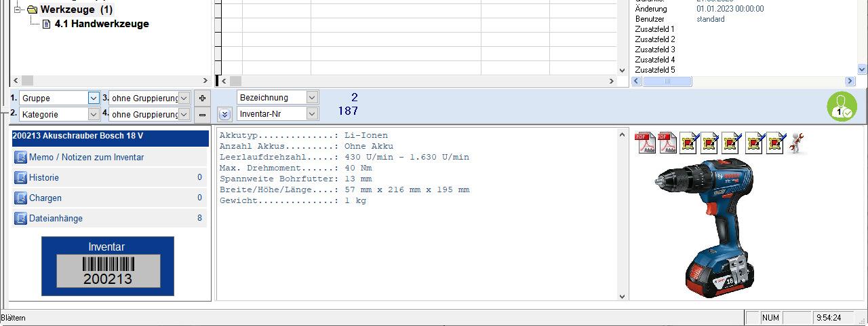This screenshot has height=326, width=868.
Task: Open the Bezeichnung sort dropdown
Action: click(311, 97)
